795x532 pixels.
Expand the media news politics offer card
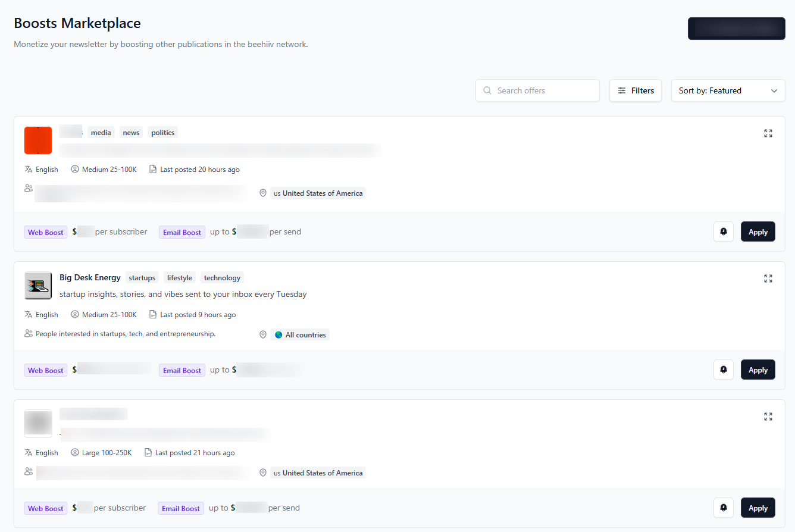[768, 133]
